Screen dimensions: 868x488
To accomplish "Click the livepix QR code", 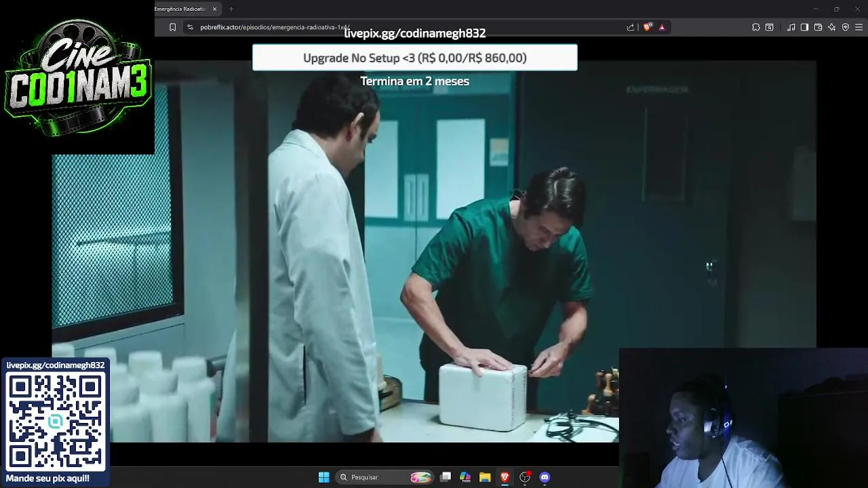I will (x=56, y=421).
